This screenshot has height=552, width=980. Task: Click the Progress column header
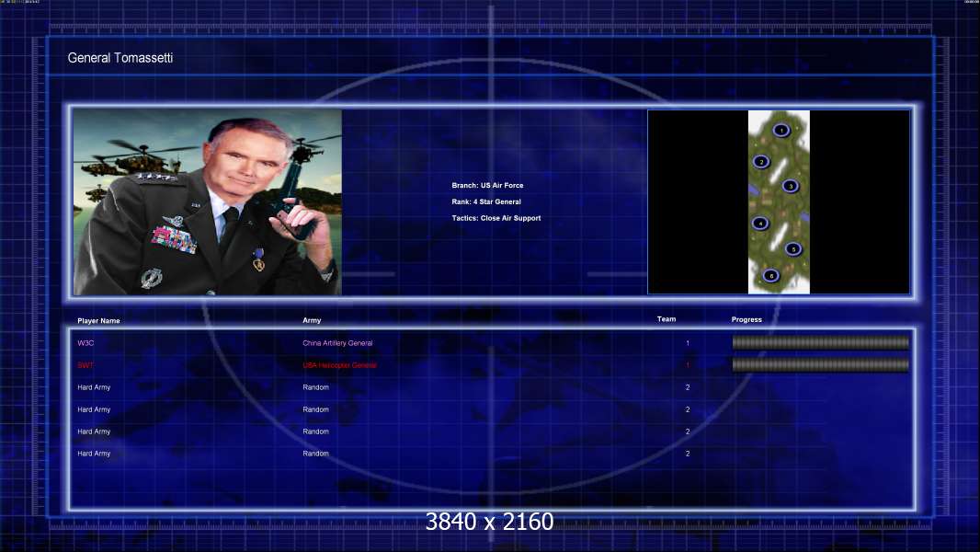[x=746, y=319]
